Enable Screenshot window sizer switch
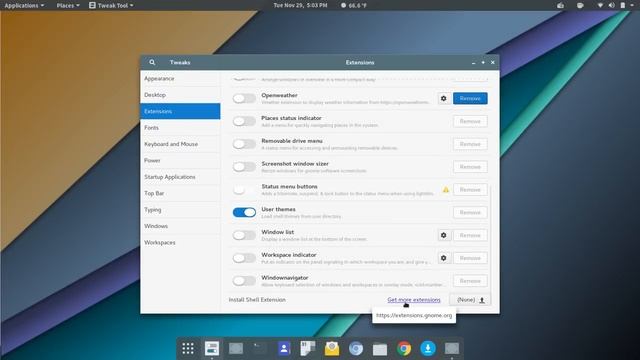 tap(244, 167)
